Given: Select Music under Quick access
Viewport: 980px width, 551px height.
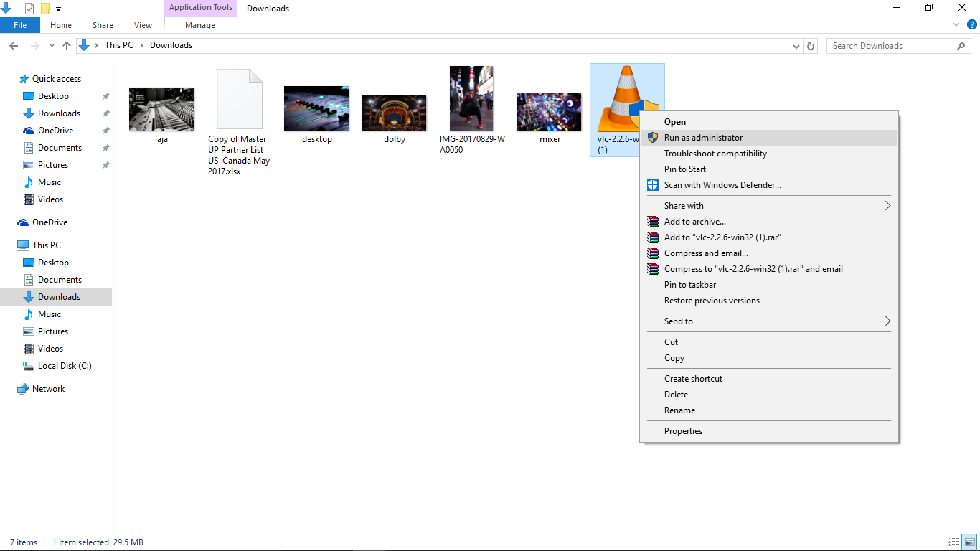Looking at the screenshot, I should tap(50, 182).
